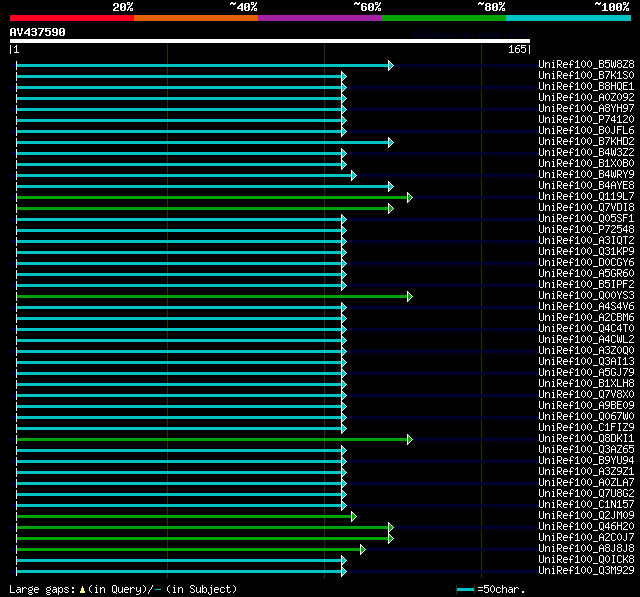The image size is (640, 597).
Task: Select the UniRef100_C1FIZ9 label
Action: point(586,428)
